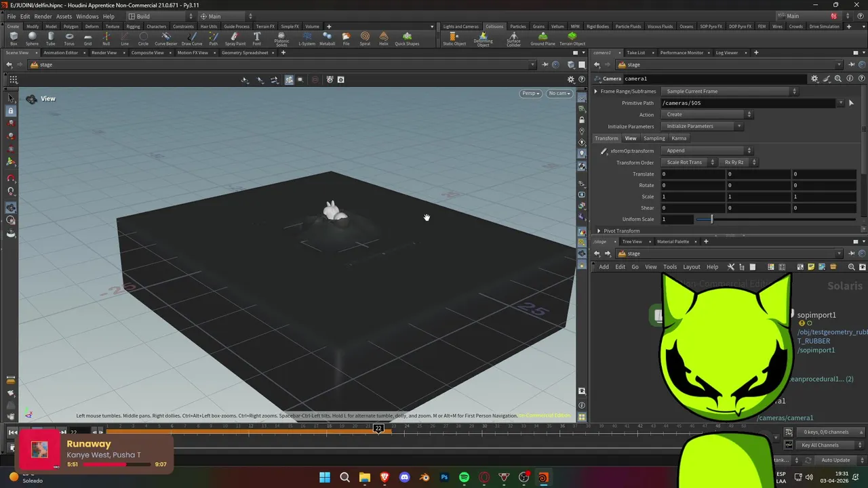Open Discord from the taskbar
This screenshot has height=488, width=868.
(x=405, y=477)
